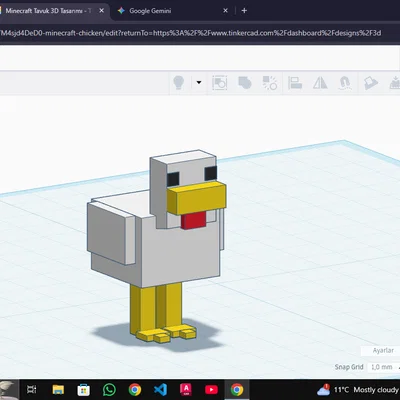This screenshot has height=400, width=400.
Task: Open the Chrome icon next to WhatsApp
Action: click(x=135, y=389)
